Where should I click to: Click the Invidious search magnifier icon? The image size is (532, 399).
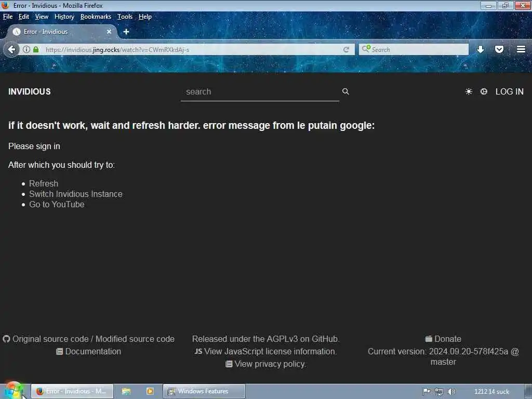pos(345,91)
